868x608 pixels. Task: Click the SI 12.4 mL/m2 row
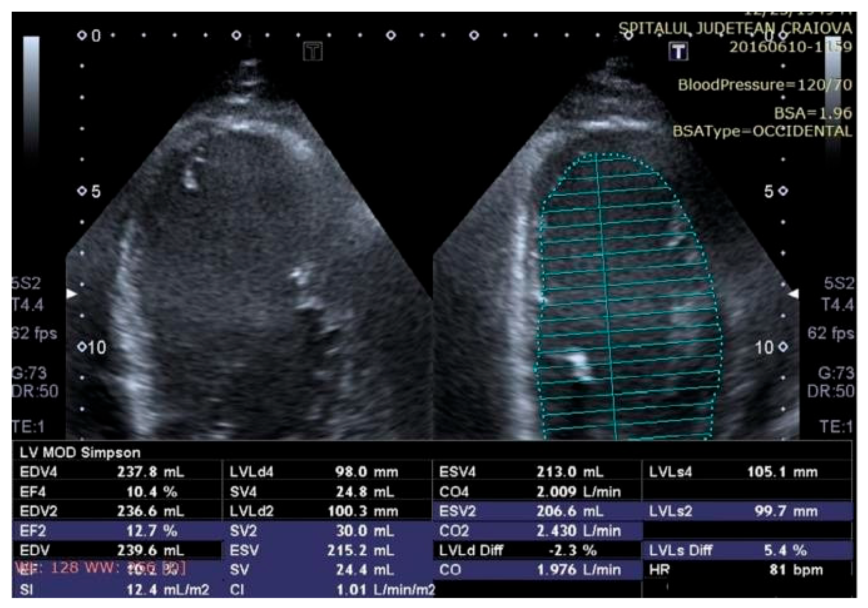[117, 590]
